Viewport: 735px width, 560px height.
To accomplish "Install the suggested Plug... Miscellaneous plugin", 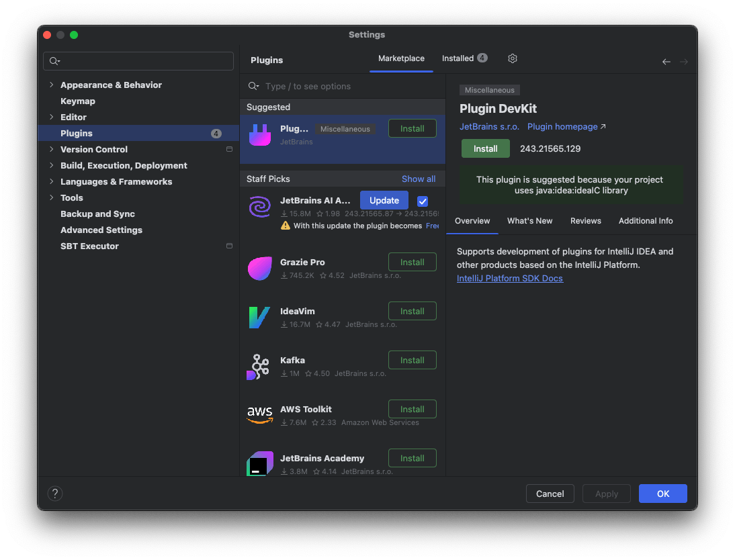I will [412, 129].
